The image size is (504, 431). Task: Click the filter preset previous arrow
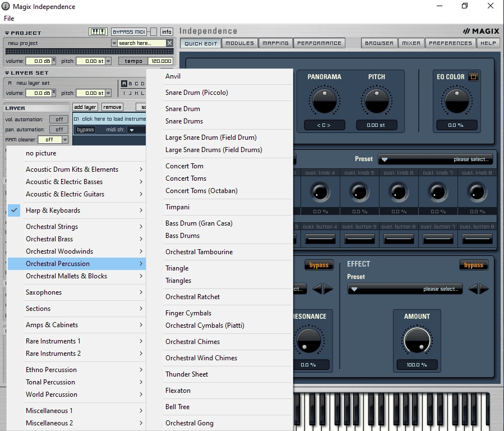point(317,289)
